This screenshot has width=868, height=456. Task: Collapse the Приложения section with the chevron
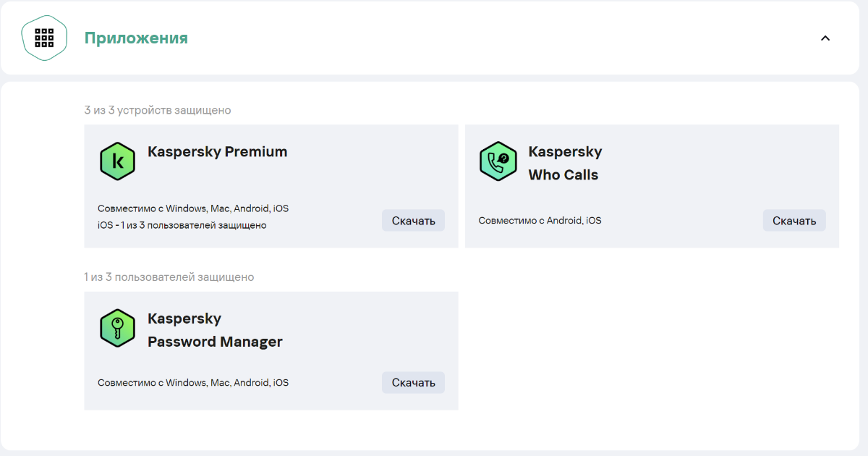point(825,38)
